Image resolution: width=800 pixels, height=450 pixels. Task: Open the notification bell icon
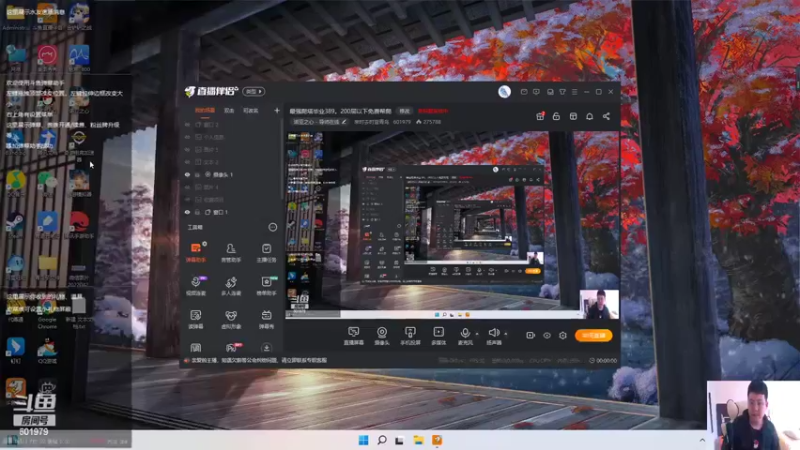tap(589, 116)
